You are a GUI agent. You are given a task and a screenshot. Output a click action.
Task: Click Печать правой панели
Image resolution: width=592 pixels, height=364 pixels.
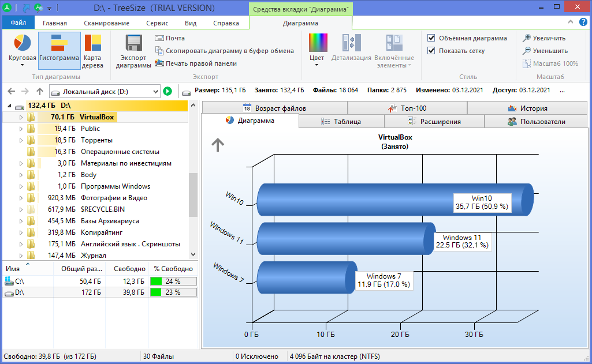pyautogui.click(x=196, y=63)
